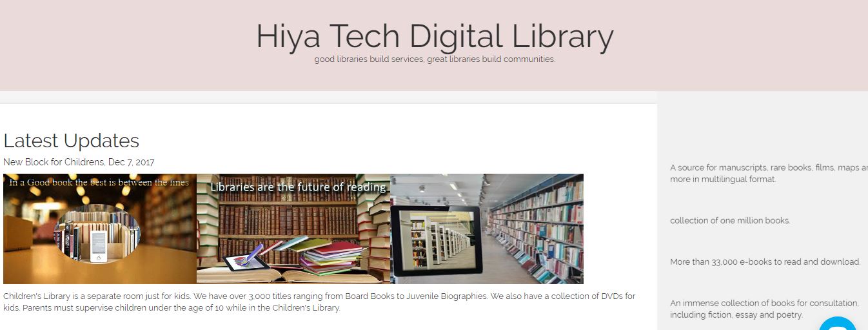Open the blue chat bubble icon
868x330 pixels.
coord(838,324)
